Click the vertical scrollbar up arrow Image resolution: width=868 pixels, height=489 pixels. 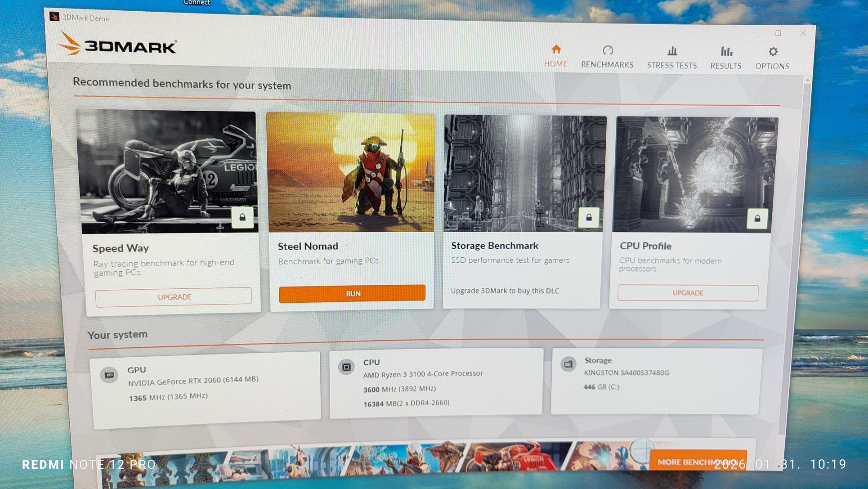(808, 81)
